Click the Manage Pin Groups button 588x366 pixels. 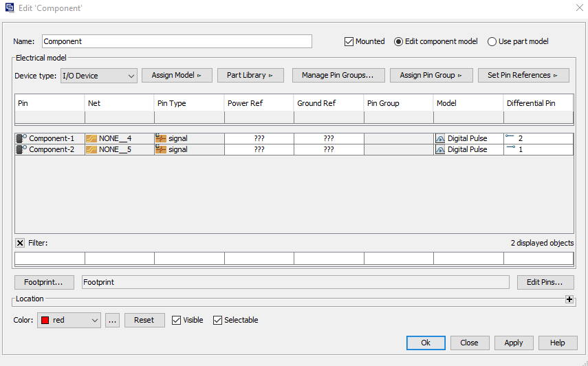pyautogui.click(x=337, y=76)
